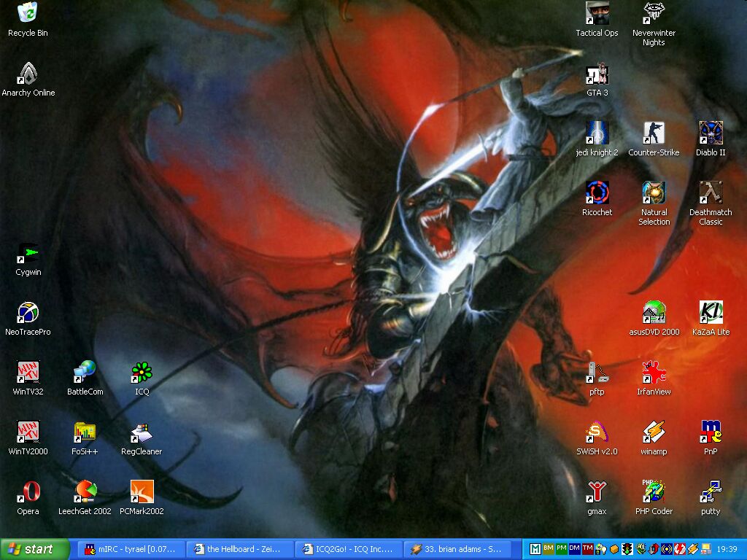
Task: Click the Counter-Strike desktop icon
Action: coord(654,133)
